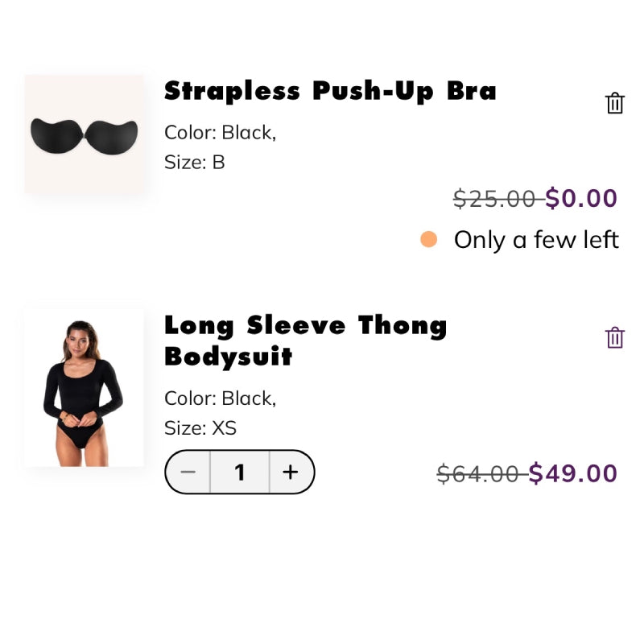Screen dimensions: 644x644
Task: Increase bodysuit quantity with plus button
Action: [291, 472]
